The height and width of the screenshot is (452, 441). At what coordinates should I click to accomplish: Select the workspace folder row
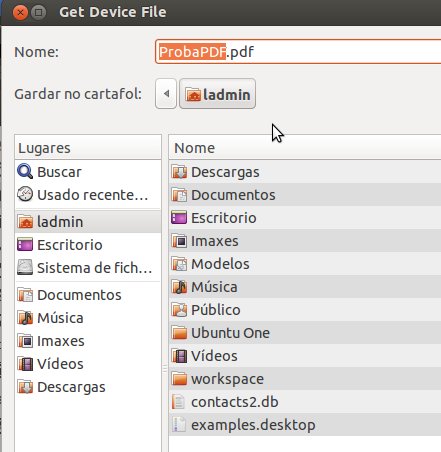305,379
